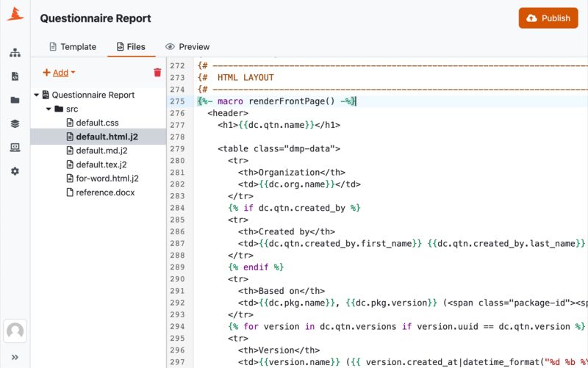The image size is (588, 368).
Task: Place cursor in line 275 macro renderFrontPage
Action: [x=277, y=101]
